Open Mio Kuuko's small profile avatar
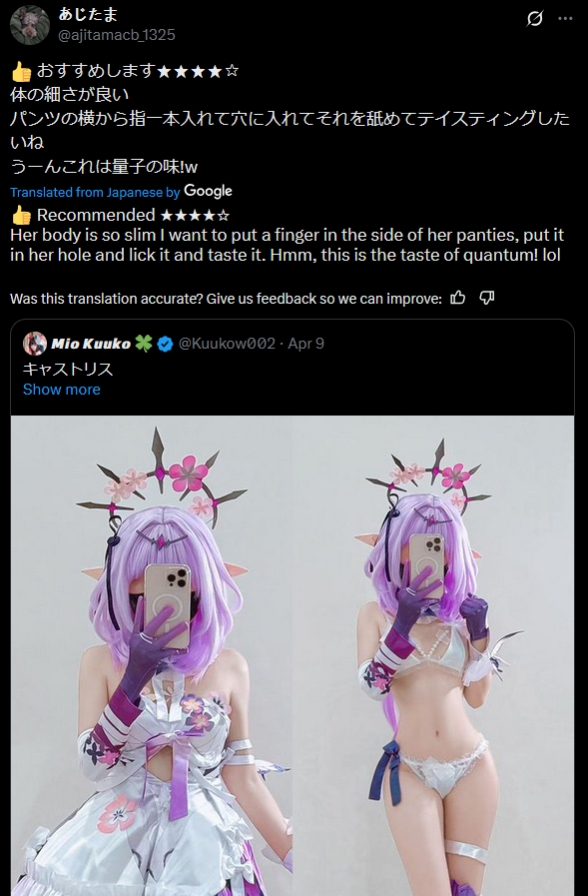The height and width of the screenshot is (896, 588). (x=35, y=344)
